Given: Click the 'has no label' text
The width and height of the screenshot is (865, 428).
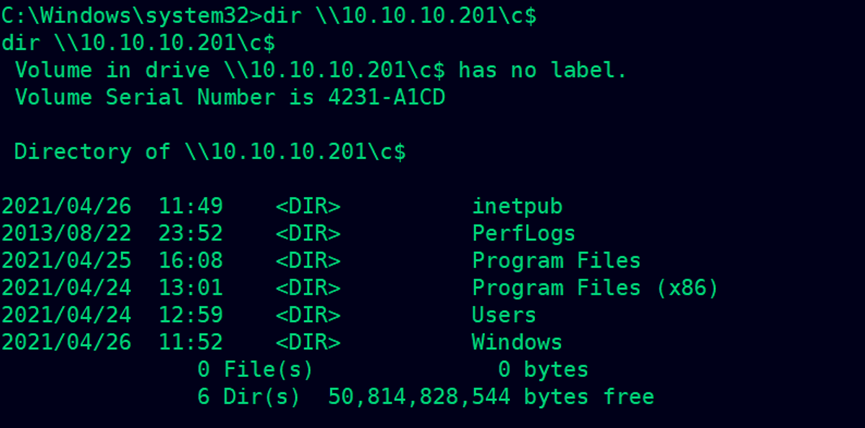Looking at the screenshot, I should tap(543, 70).
